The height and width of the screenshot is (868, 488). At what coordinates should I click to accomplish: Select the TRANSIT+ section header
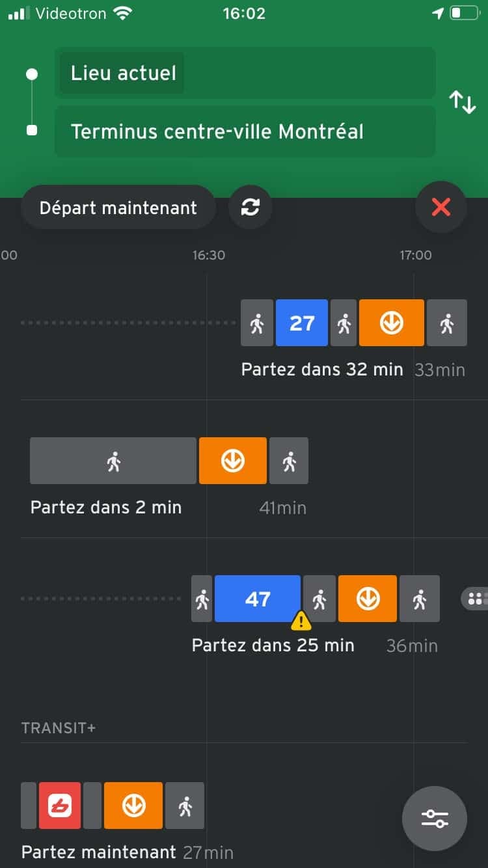[59, 727]
